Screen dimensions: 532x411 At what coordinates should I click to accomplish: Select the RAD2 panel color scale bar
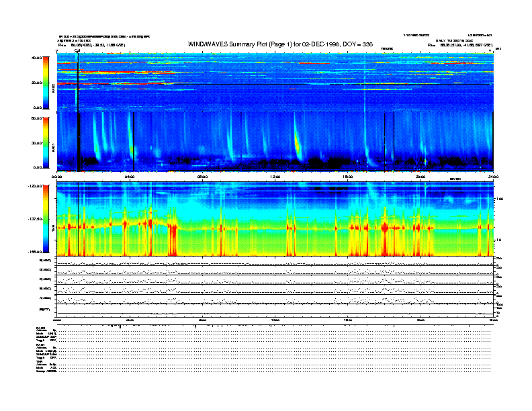pos(46,83)
